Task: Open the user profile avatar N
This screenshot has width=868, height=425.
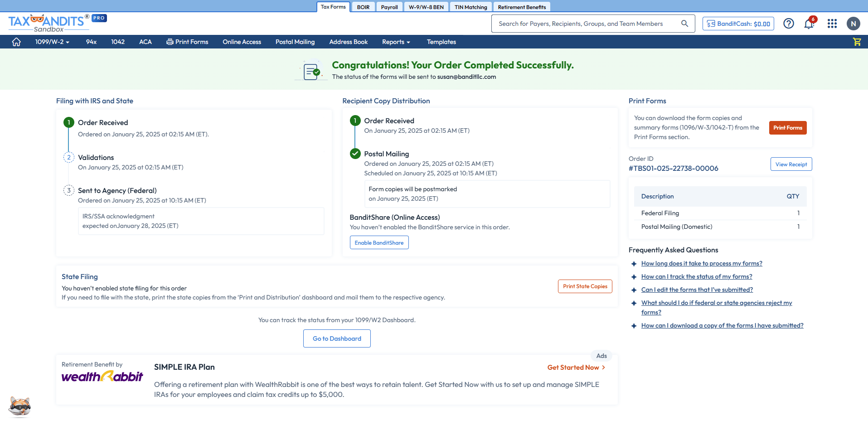Action: click(x=853, y=24)
